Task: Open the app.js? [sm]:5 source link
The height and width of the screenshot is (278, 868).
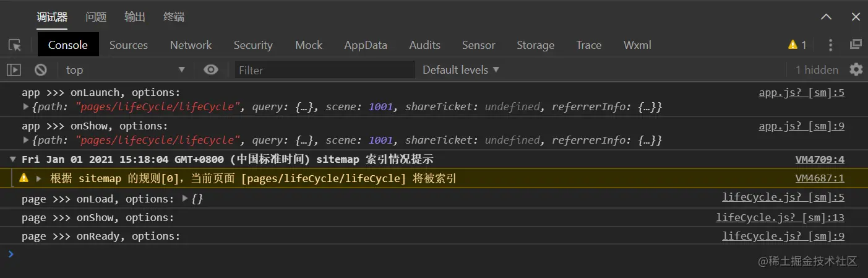Action: tap(801, 93)
